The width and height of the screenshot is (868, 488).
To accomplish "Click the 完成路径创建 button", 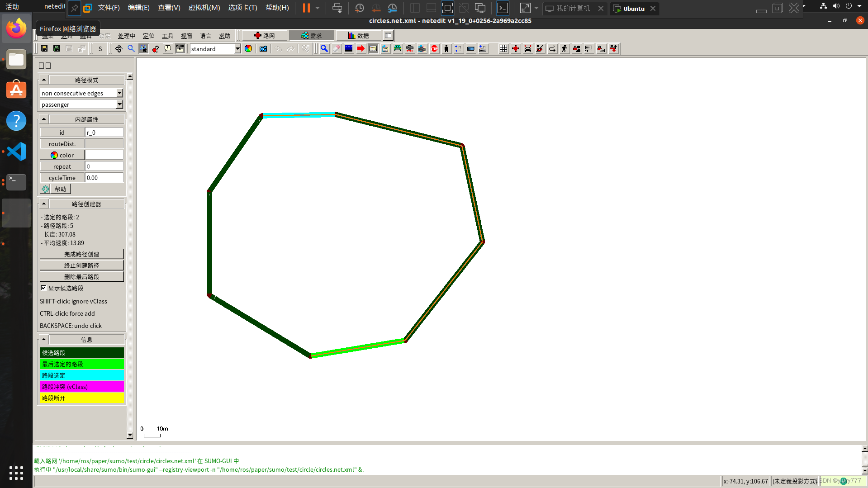I will (82, 254).
